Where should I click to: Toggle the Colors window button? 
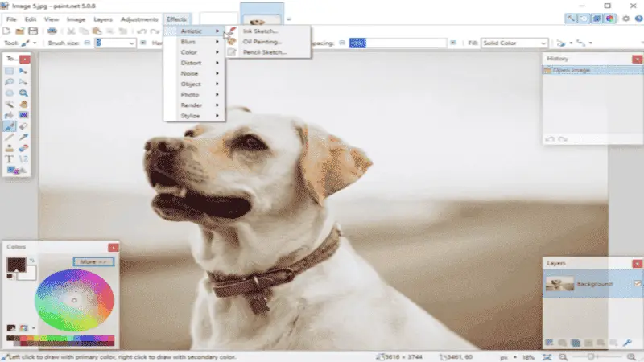pyautogui.click(x=610, y=19)
